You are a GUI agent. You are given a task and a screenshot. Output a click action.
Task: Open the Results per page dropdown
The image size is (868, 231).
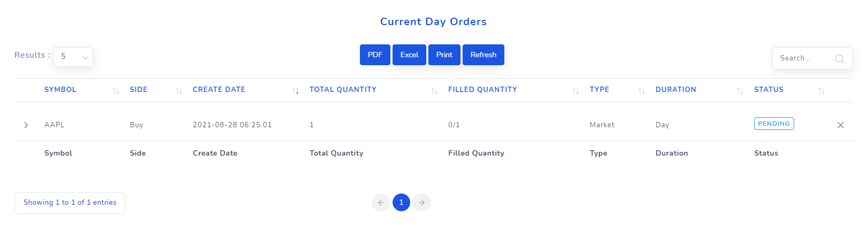pos(73,57)
